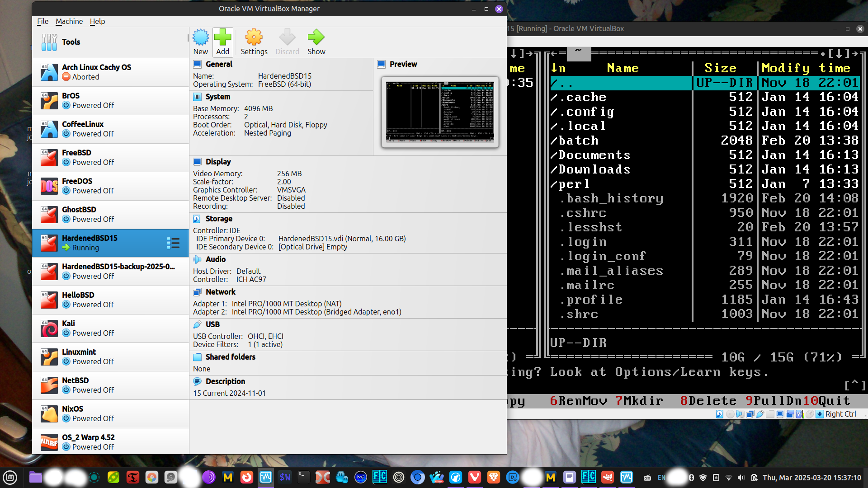Open the File menu
The image size is (868, 488).
click(x=42, y=21)
